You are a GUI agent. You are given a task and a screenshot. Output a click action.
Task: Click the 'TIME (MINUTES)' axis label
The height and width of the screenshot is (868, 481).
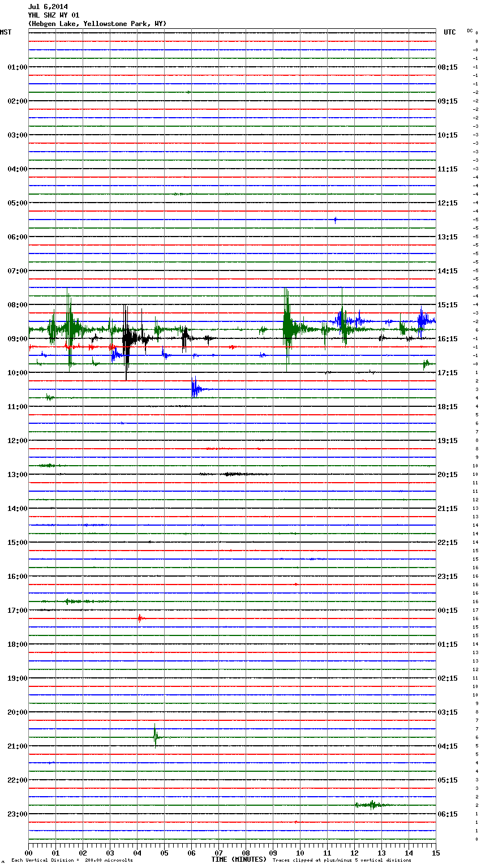point(239,860)
